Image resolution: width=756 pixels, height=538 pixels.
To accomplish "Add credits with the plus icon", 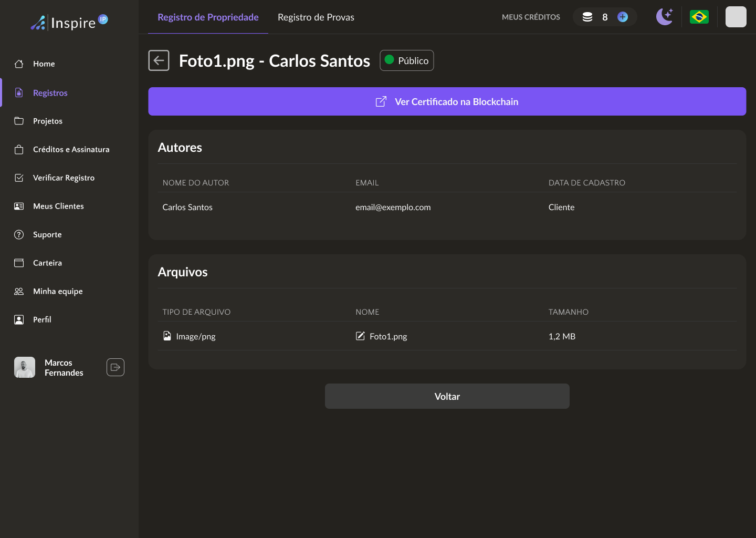I will point(623,17).
